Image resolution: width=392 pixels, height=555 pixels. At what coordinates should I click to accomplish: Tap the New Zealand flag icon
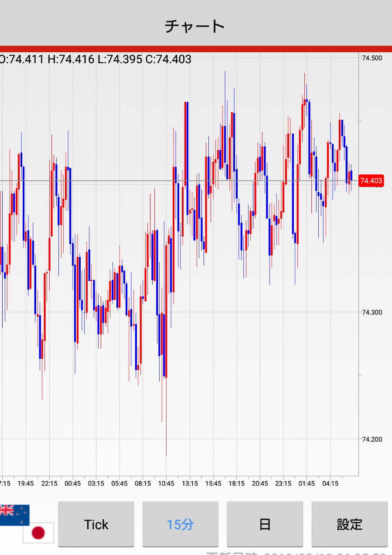pyautogui.click(x=14, y=515)
